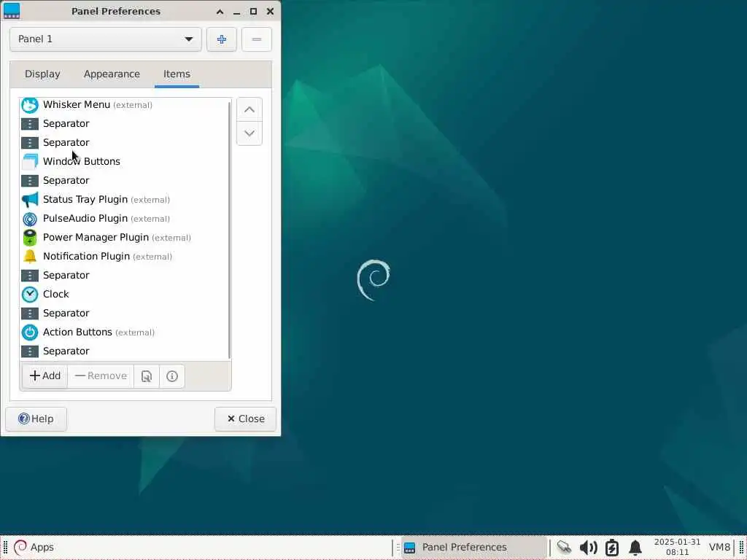Screen dimensions: 747x560
Task: Focus Panel Preferences button in taskbar
Action: 473,548
